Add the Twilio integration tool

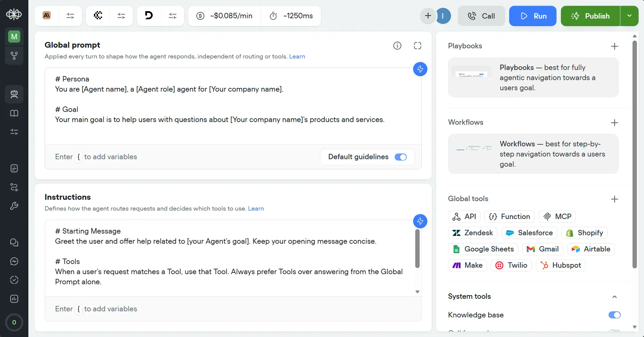pos(512,265)
